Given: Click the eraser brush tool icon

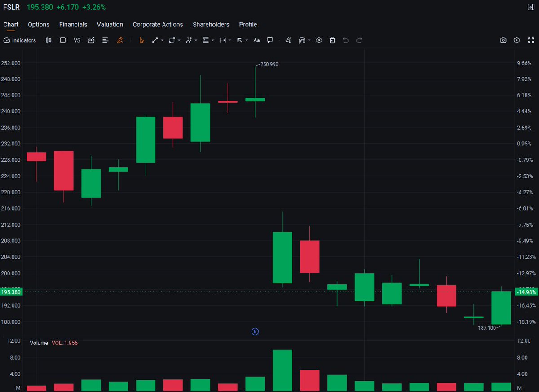Looking at the screenshot, I should coord(288,40).
